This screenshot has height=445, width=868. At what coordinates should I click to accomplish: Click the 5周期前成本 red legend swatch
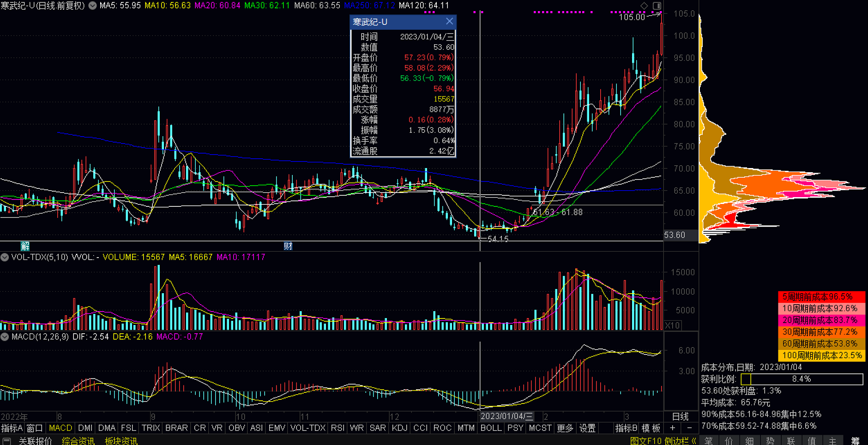click(821, 297)
